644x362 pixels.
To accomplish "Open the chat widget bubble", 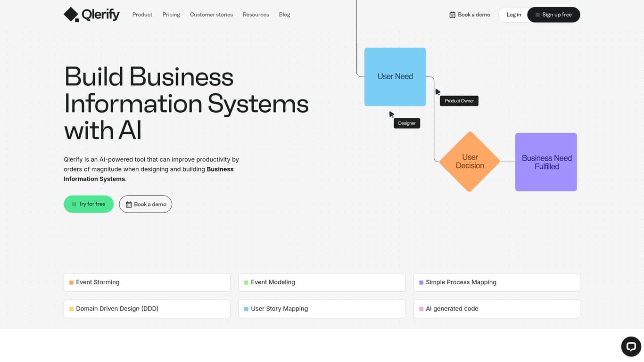I will [x=631, y=346].
